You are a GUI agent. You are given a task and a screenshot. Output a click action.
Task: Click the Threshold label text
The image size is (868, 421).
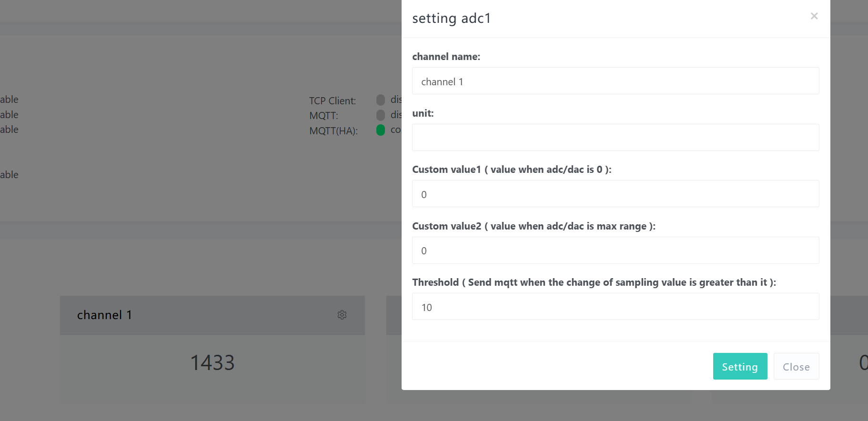coord(594,282)
